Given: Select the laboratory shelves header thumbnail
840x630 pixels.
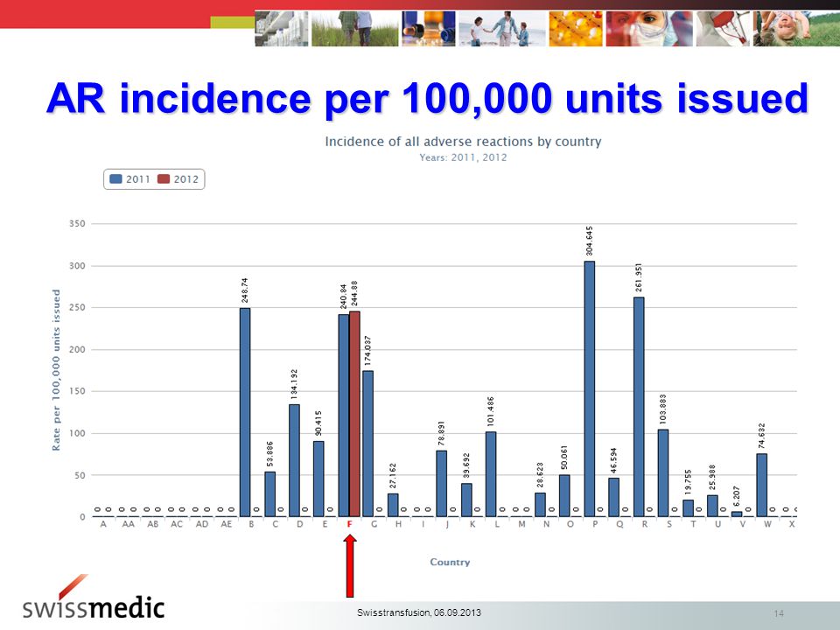Looking at the screenshot, I should tap(281, 28).
